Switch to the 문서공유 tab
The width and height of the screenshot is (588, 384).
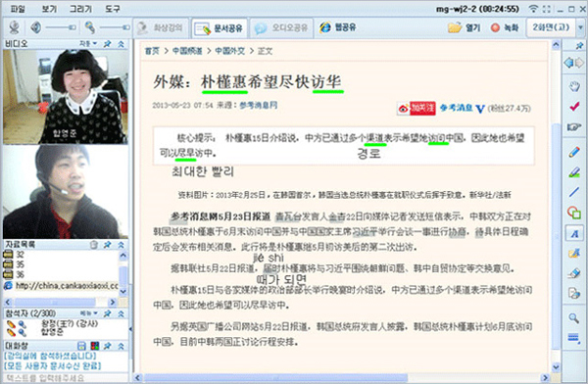pos(220,27)
